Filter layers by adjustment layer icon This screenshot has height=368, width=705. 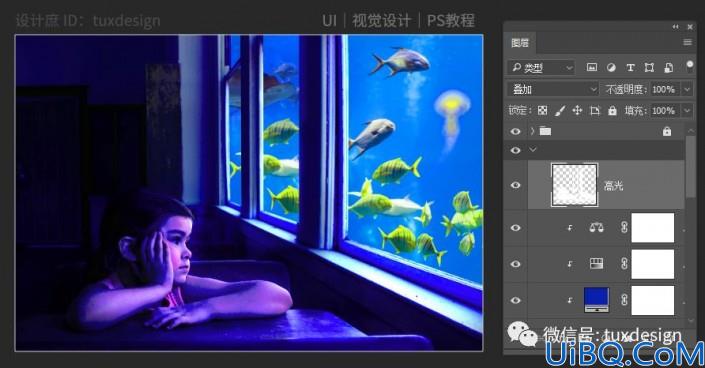click(611, 67)
